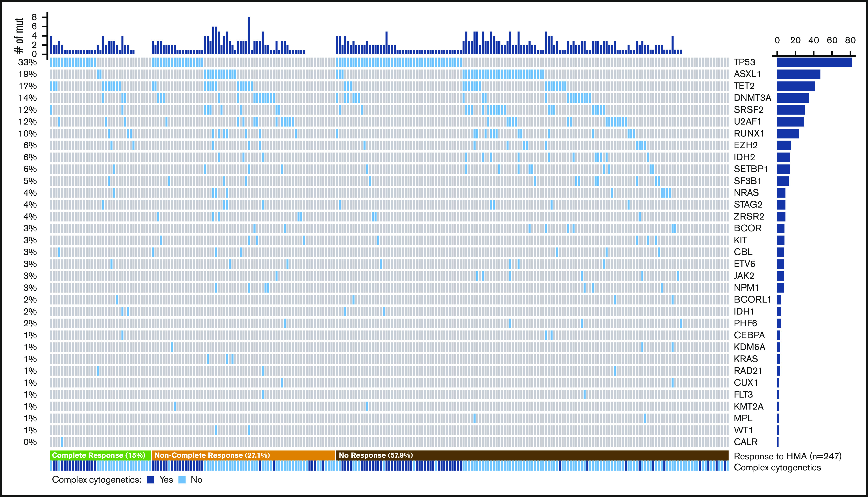Click the orange Non-Complete Response (27.1%) bar
Image resolution: width=868 pixels, height=497 pixels.
click(x=243, y=455)
